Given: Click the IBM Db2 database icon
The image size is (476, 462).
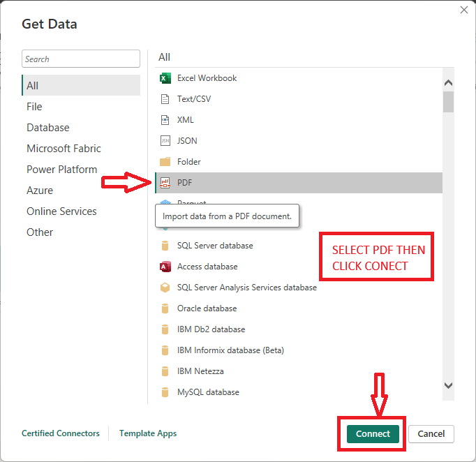Looking at the screenshot, I should (165, 329).
